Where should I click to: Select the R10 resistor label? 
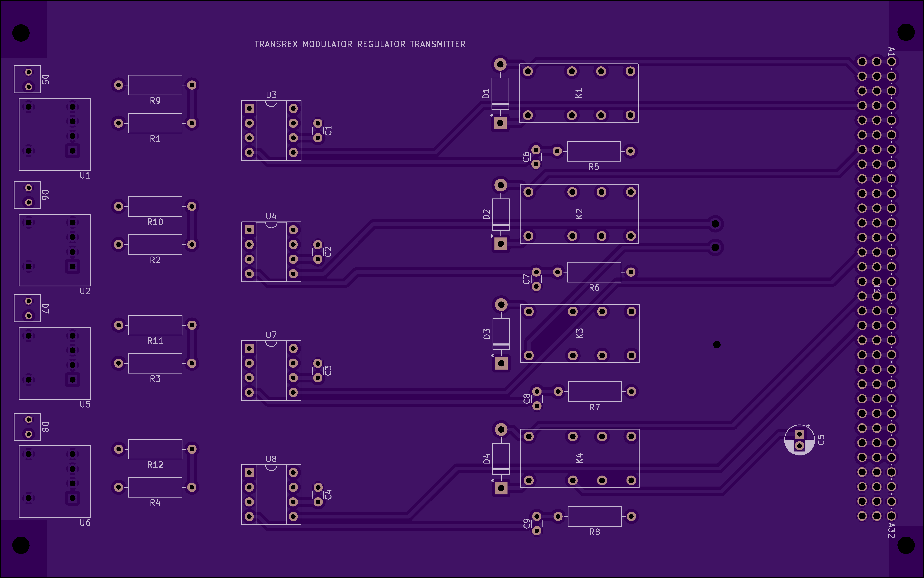point(155,222)
